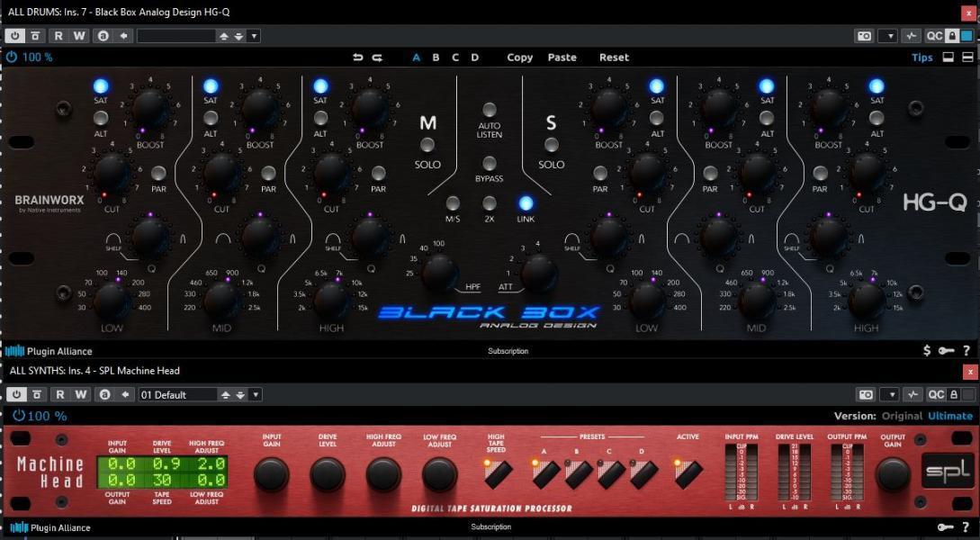The image size is (980, 540).
Task: Open Machine Head question mark help icon
Action: pyautogui.click(x=967, y=527)
